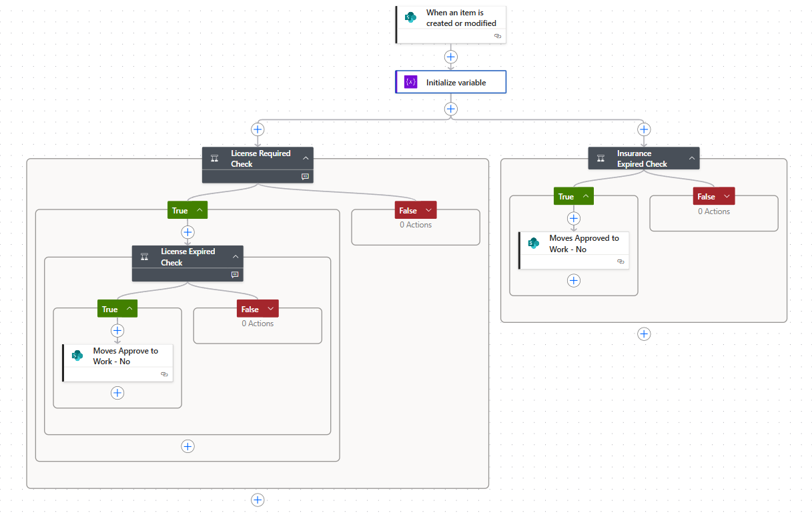Click the link icon on "Moves Approved to Work - No"

click(621, 262)
